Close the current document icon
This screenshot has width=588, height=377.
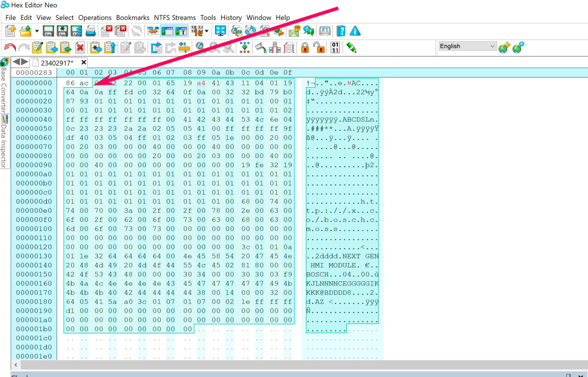pyautogui.click(x=106, y=31)
